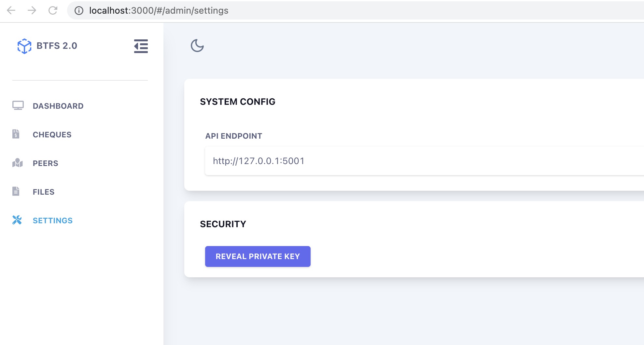The image size is (644, 345).
Task: Click the BTFS 2.0 title text
Action: click(x=57, y=46)
